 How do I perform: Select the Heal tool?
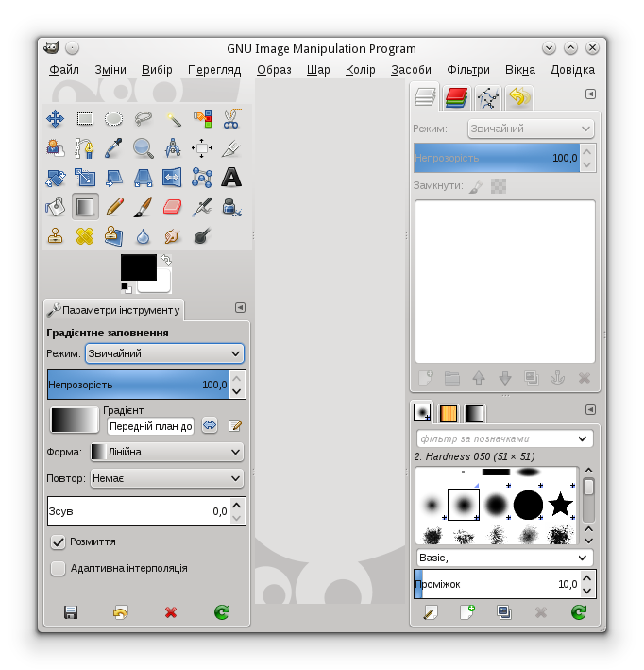pos(85,236)
